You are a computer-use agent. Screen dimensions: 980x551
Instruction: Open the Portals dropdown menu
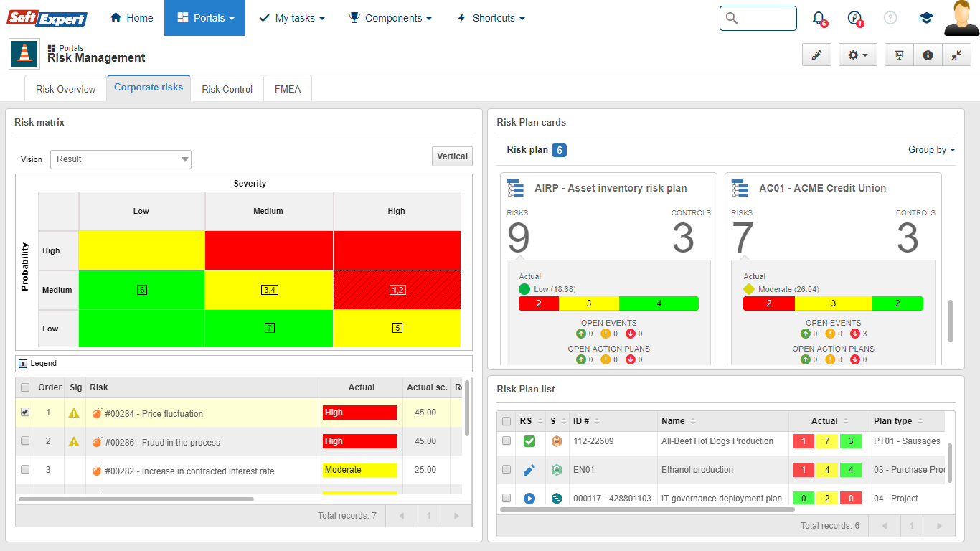pyautogui.click(x=204, y=18)
